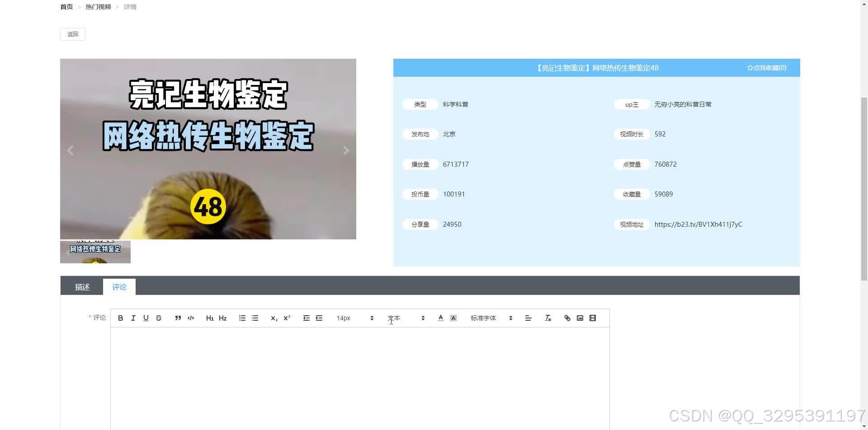
Task: Click inside the comment text area
Action: [x=360, y=379]
